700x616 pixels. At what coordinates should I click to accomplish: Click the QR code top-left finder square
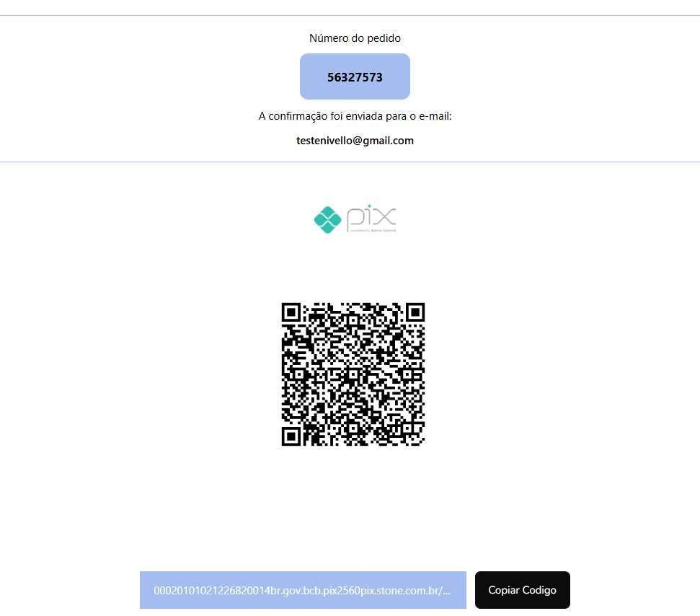(x=291, y=312)
